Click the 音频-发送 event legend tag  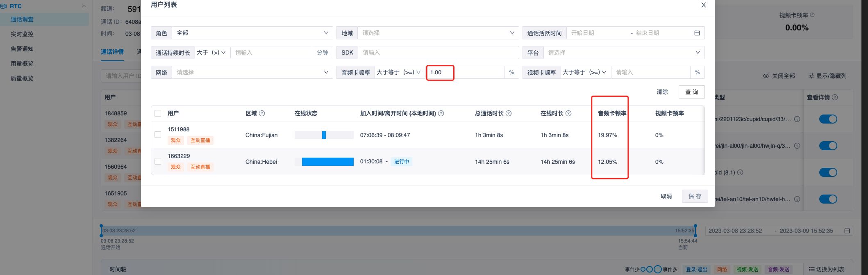(x=779, y=270)
